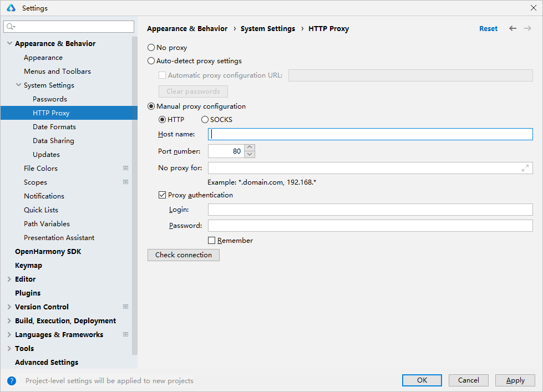Expand the Editor settings category
The height and width of the screenshot is (392, 543).
9,279
